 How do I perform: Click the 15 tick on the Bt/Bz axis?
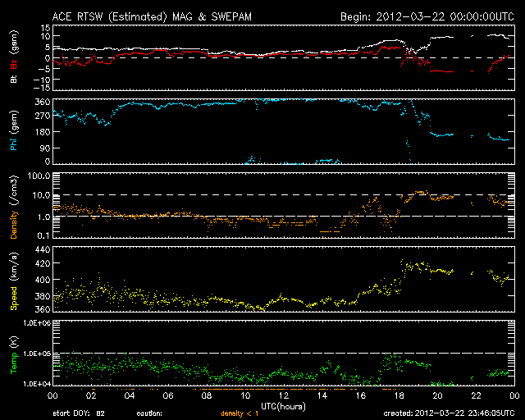[x=46, y=27]
